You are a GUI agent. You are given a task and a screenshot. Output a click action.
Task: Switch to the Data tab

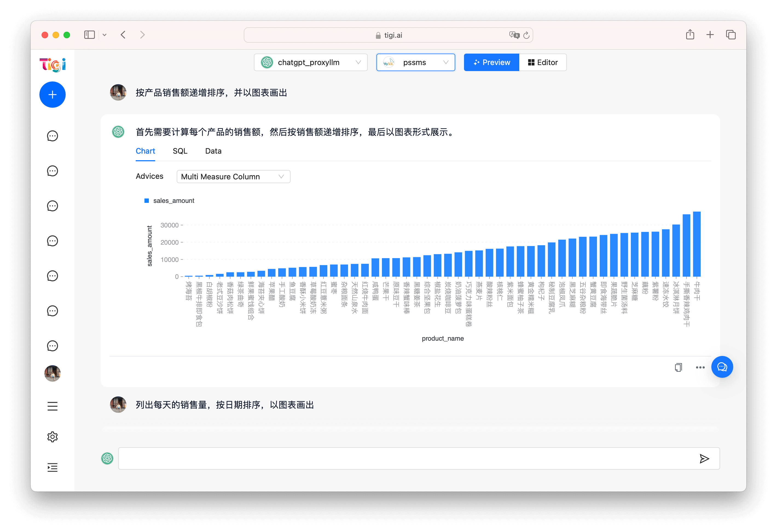coord(213,151)
